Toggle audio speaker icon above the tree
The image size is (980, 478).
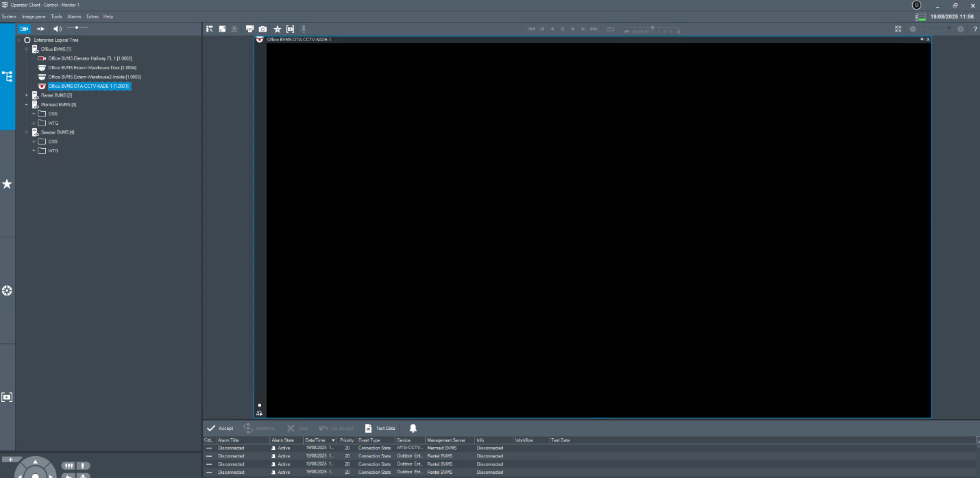[58, 29]
